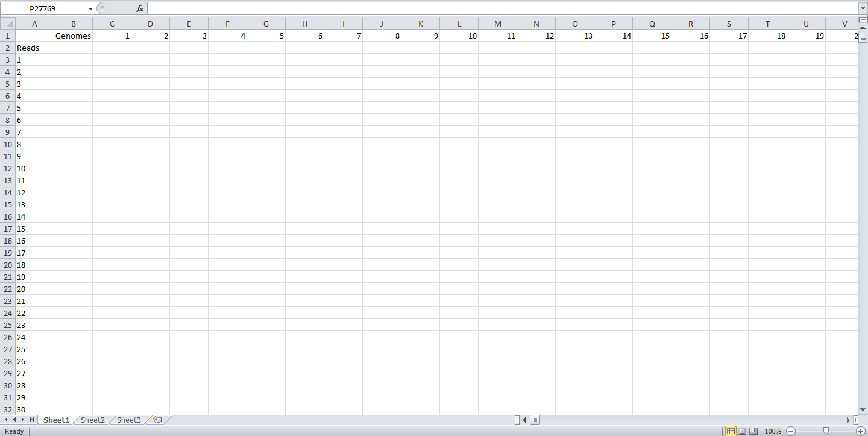The image size is (868, 436).
Task: Click the Select All corner button
Action: (7, 24)
